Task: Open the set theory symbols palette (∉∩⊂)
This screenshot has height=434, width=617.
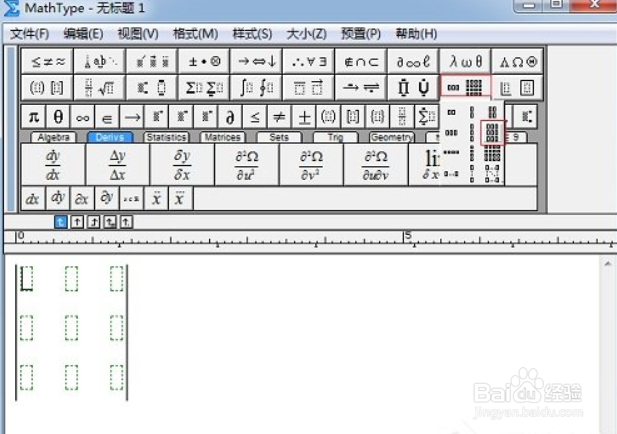Action: click(x=361, y=61)
